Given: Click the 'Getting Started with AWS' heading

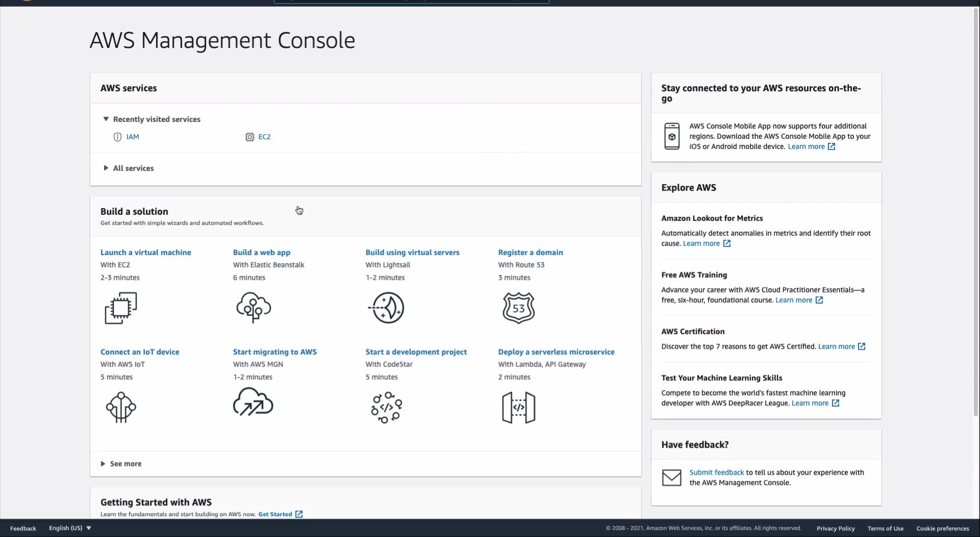Looking at the screenshot, I should tap(156, 502).
